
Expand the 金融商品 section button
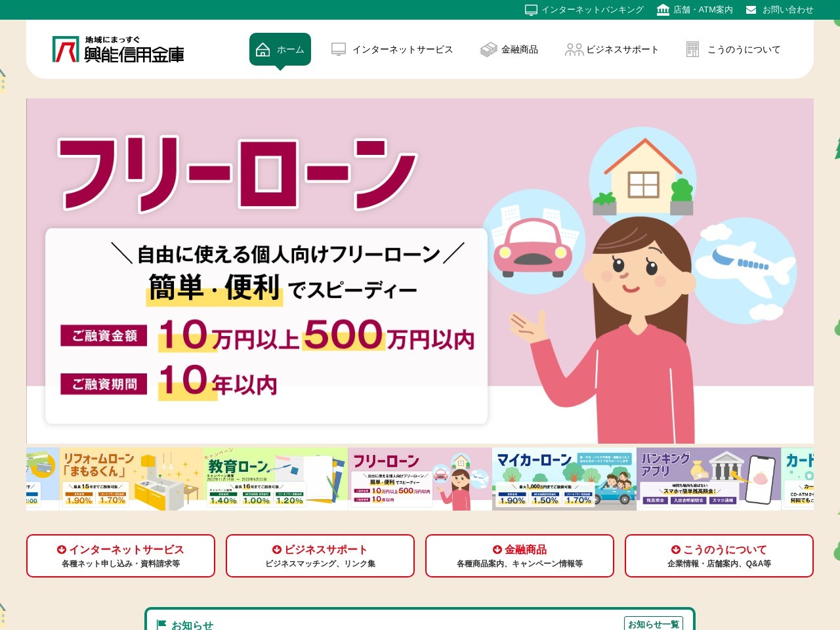520,556
